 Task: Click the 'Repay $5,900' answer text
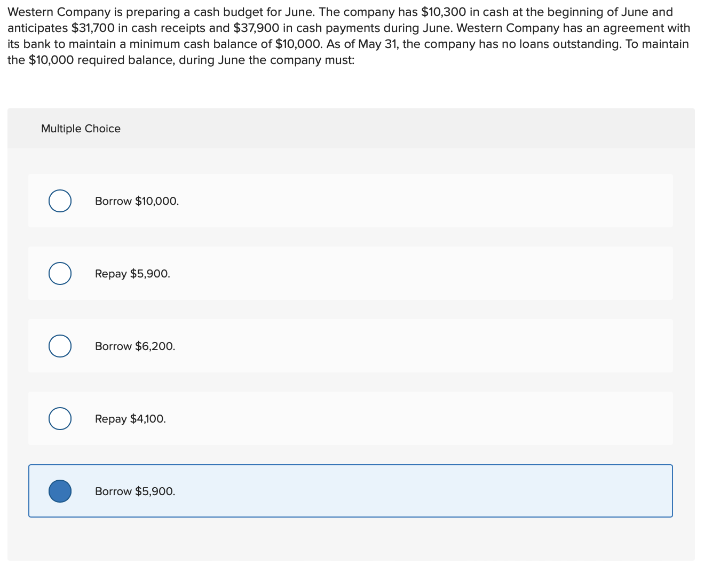(x=132, y=273)
